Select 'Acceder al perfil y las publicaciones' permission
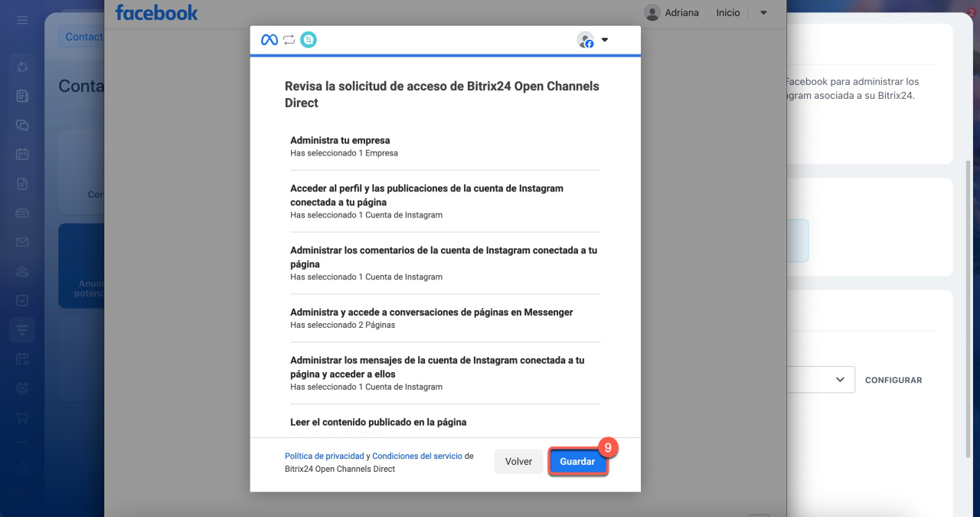The width and height of the screenshot is (980, 517). coord(426,195)
